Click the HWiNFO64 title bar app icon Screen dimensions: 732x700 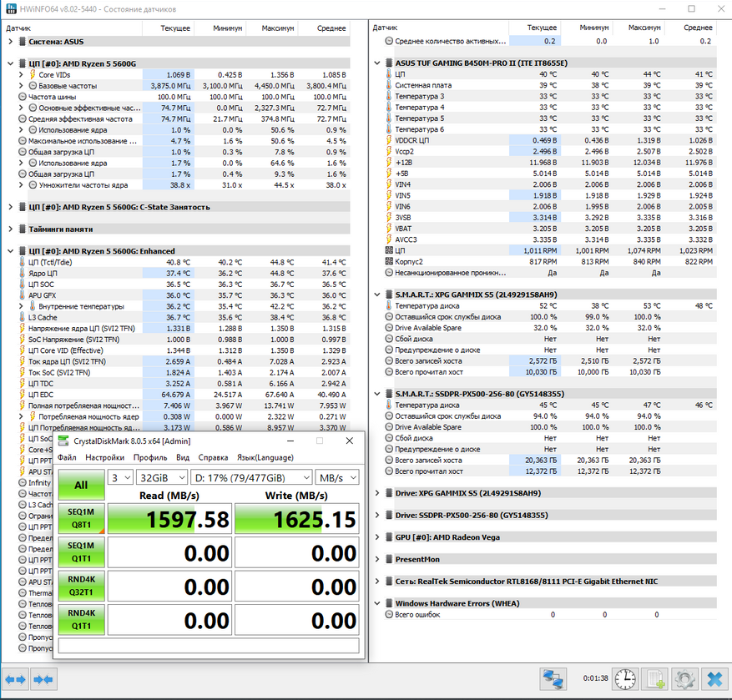click(11, 9)
